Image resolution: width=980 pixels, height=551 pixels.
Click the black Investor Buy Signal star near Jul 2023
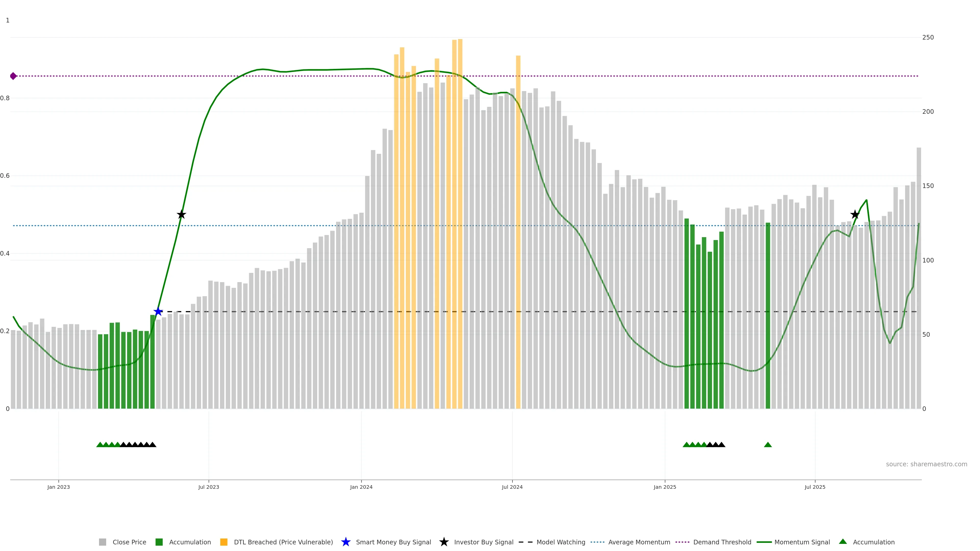click(181, 215)
